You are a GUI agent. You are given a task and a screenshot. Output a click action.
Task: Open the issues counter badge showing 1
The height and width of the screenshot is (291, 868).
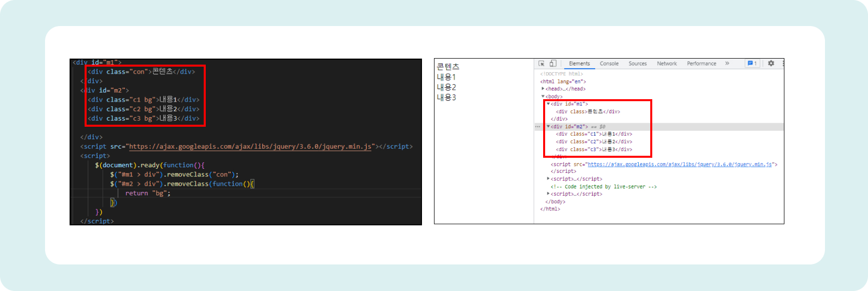point(752,64)
